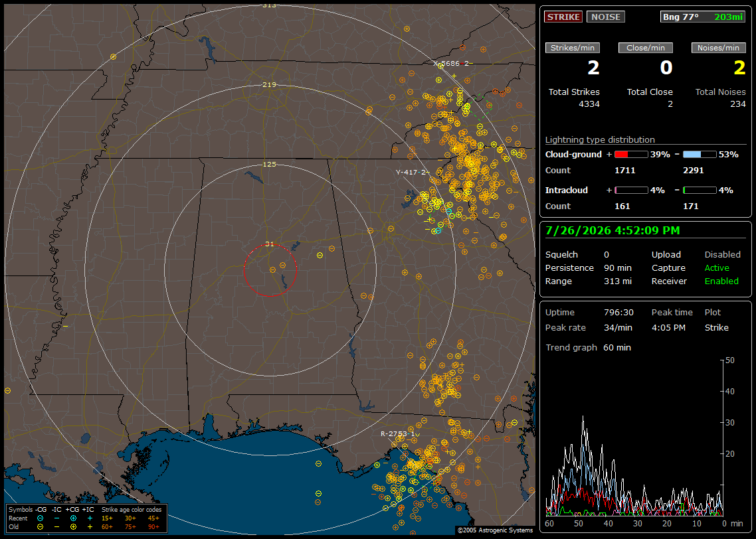Click the Upload Disabled status text

pos(722,255)
